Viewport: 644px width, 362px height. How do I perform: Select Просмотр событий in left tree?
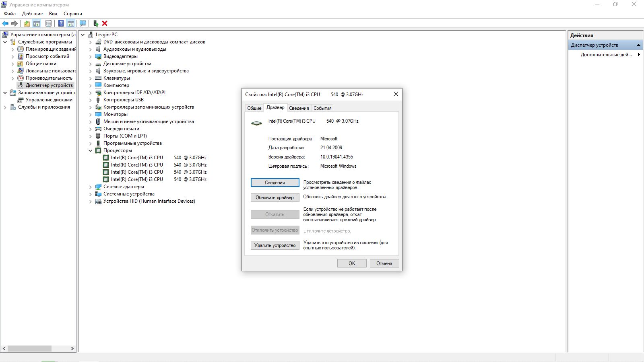pos(47,56)
